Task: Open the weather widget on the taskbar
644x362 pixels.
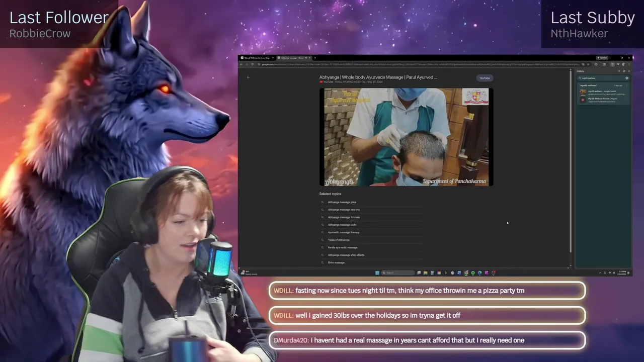Action: point(249,273)
